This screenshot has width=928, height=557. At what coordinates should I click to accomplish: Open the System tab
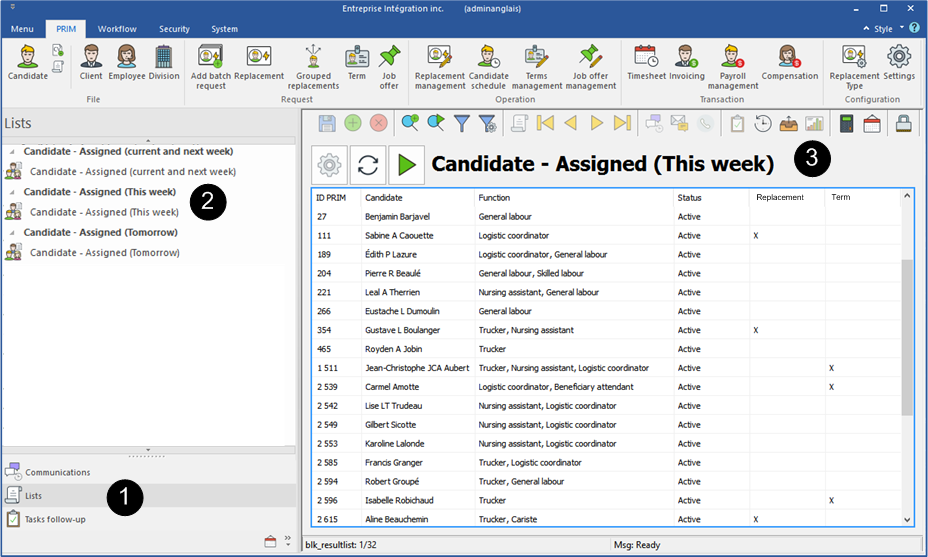pyautogui.click(x=224, y=29)
